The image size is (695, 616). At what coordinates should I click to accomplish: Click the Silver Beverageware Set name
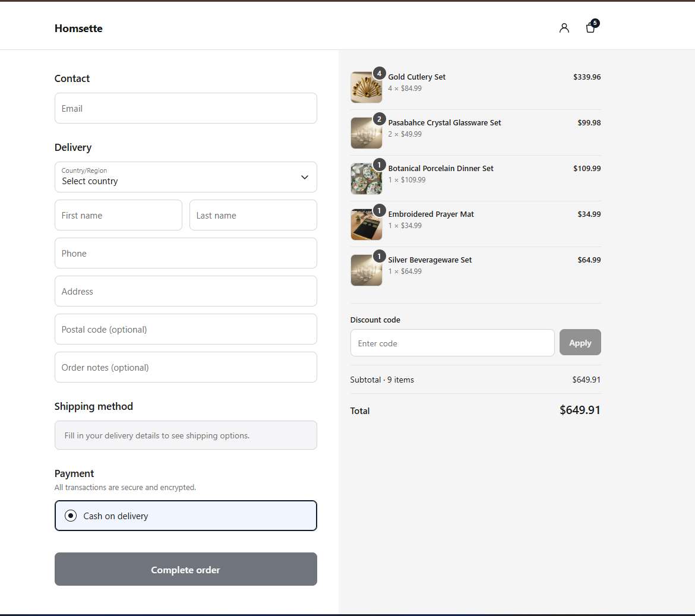click(430, 260)
